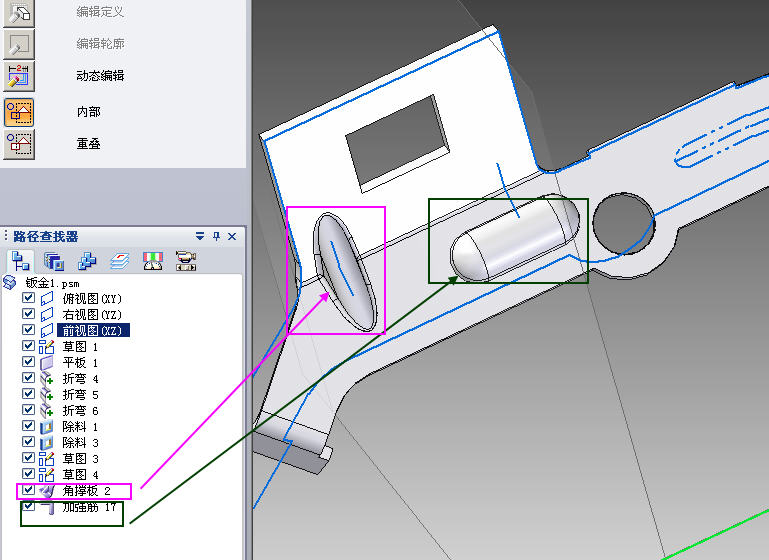Click the 折弯 6 bend feature icon
Viewport: 769px width, 560px height.
coord(47,410)
